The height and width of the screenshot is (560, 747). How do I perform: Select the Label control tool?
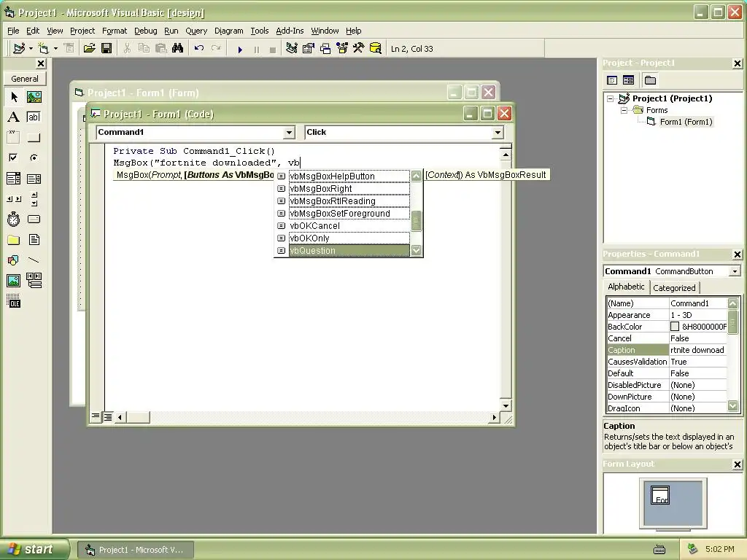14,117
